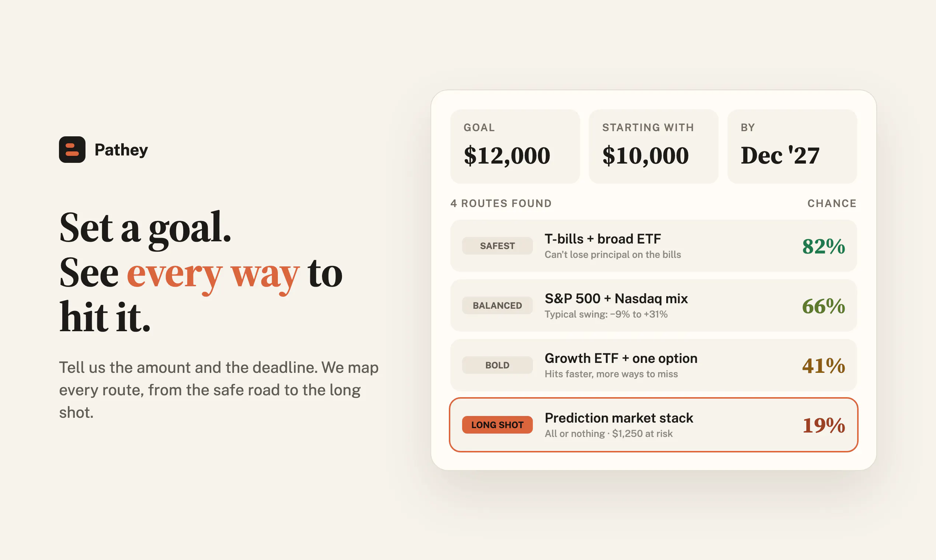The image size is (936, 560).
Task: Click the 4 ROUTES FOUND label
Action: point(501,203)
